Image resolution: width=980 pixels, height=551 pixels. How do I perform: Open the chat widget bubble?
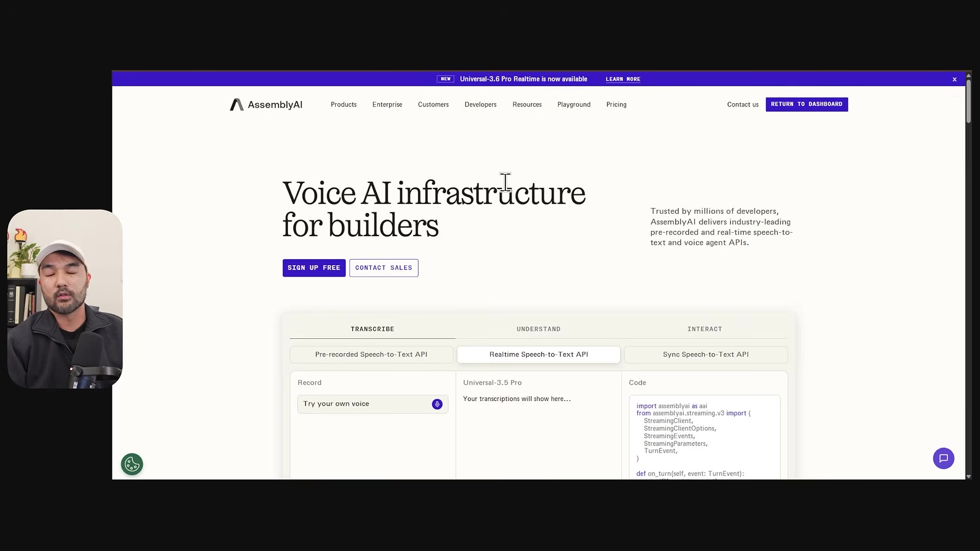point(943,458)
